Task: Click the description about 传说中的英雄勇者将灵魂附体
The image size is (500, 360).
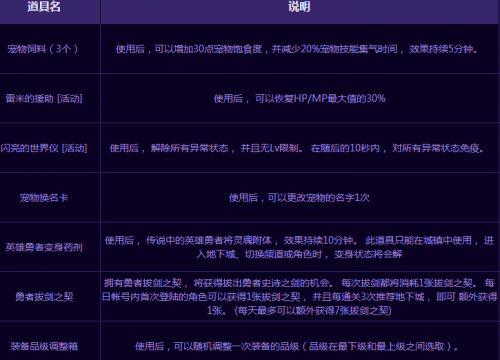Action: [299, 247]
